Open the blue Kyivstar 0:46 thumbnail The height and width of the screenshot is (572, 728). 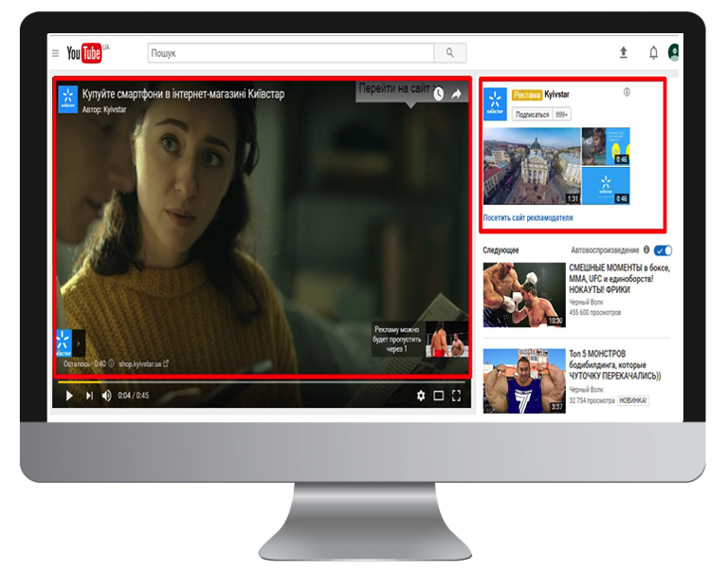point(606,186)
